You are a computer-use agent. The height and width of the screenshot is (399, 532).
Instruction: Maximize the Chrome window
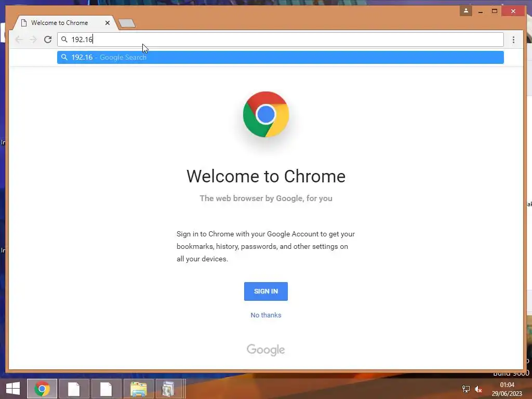[x=495, y=11]
